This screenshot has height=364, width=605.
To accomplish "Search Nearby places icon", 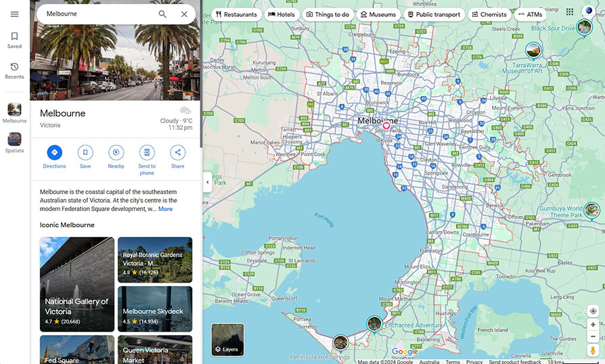I will coord(116,156).
